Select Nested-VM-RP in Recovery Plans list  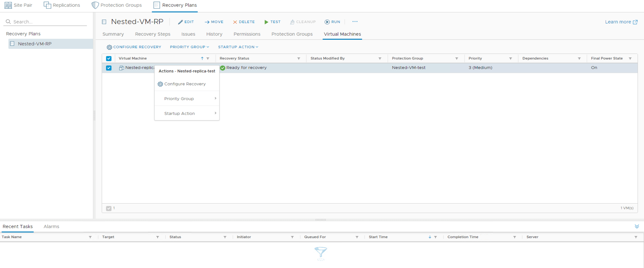(x=35, y=44)
